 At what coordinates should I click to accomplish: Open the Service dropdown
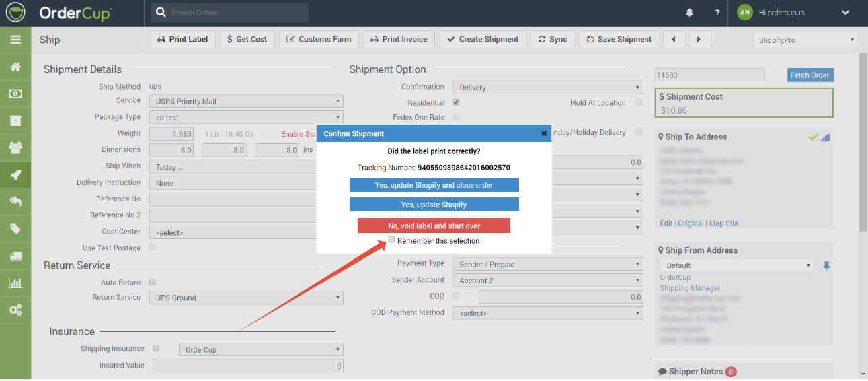[x=246, y=101]
